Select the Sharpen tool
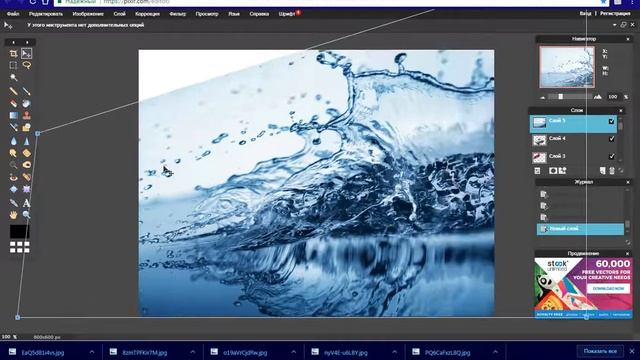This screenshot has width=640, height=360. coord(27,141)
